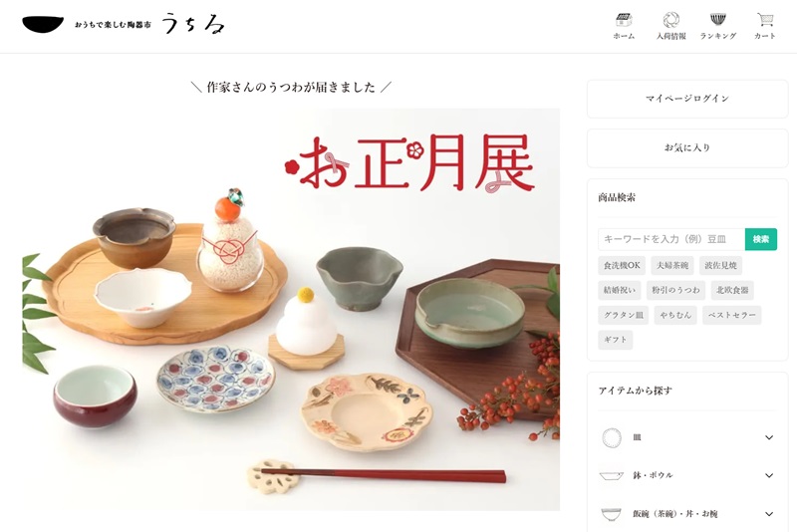Select the 食洗機OK keyword tag
797x532 pixels.
pos(622,265)
